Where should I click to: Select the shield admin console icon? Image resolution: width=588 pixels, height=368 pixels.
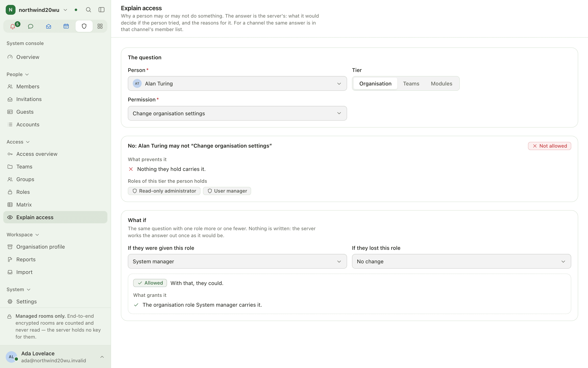pyautogui.click(x=84, y=26)
